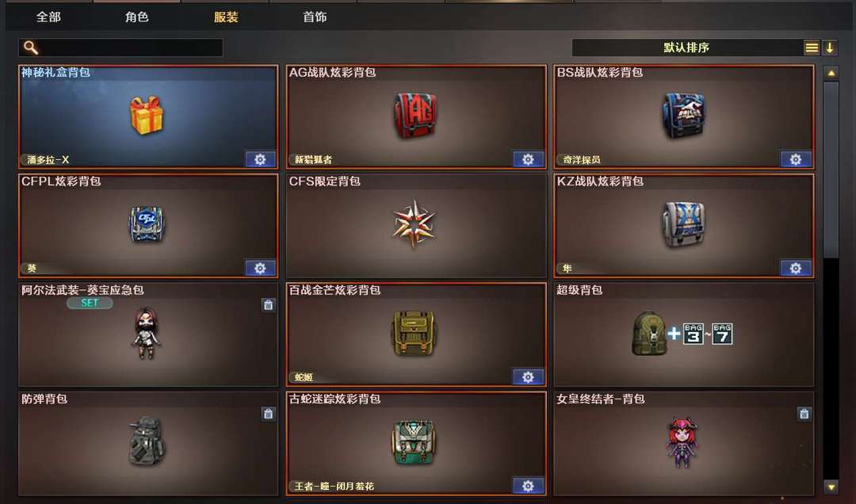856x504 pixels.
Task: Click the scrollbar's bottom down-arrow button
Action: (x=831, y=487)
